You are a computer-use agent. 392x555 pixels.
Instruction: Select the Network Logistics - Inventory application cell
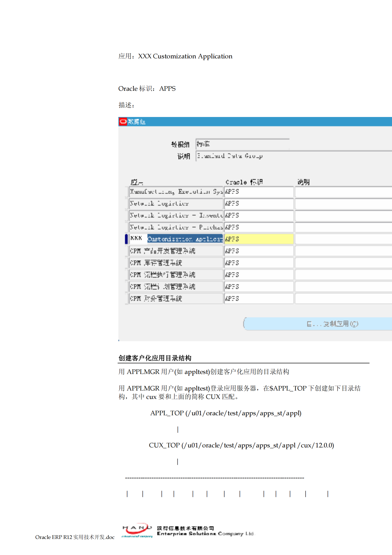(176, 215)
